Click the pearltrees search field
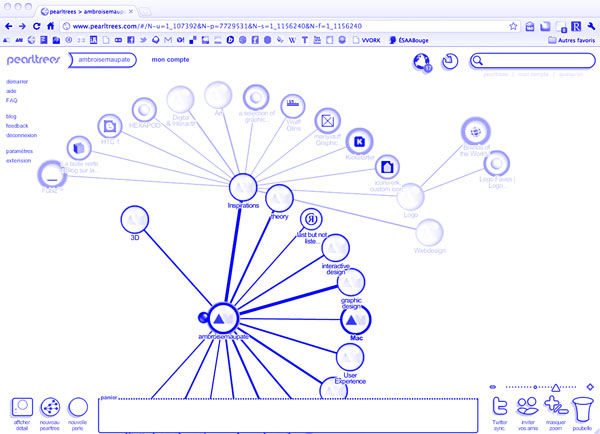This screenshot has width=600, height=434. tap(533, 60)
